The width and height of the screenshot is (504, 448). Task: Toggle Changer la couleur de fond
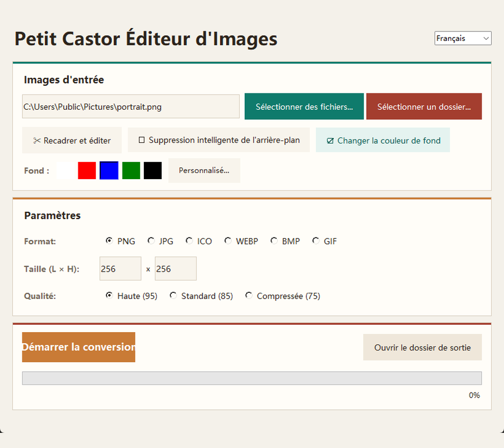point(383,140)
